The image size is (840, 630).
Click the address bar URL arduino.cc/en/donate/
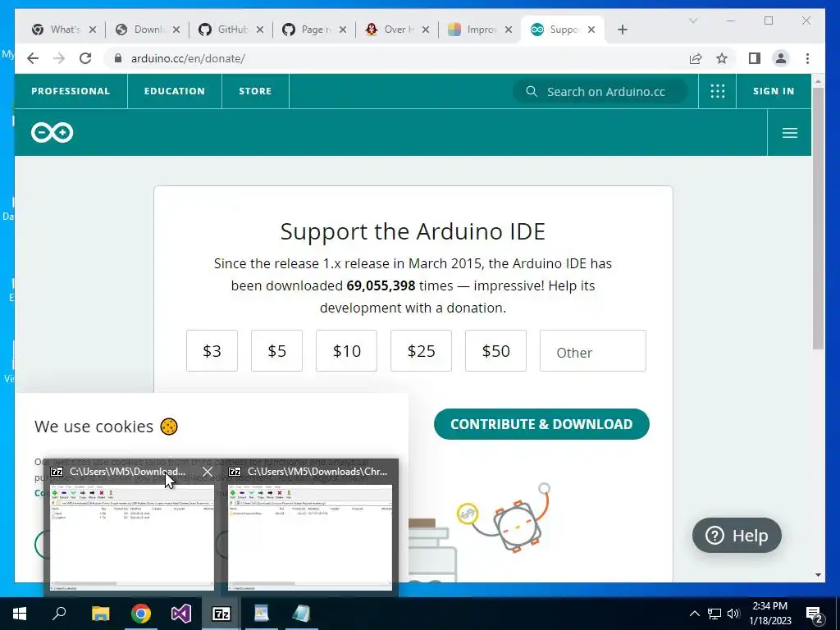(x=188, y=58)
